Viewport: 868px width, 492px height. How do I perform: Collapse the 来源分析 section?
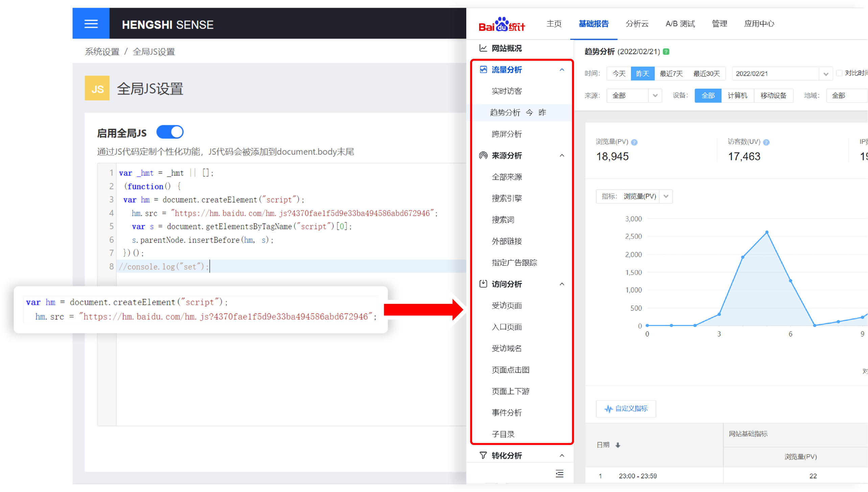(x=562, y=155)
